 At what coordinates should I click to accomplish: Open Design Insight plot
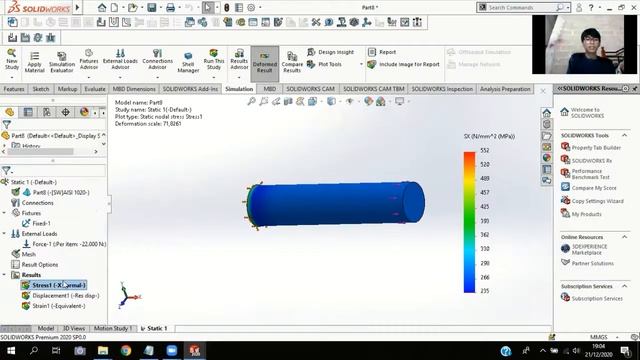pos(331,52)
